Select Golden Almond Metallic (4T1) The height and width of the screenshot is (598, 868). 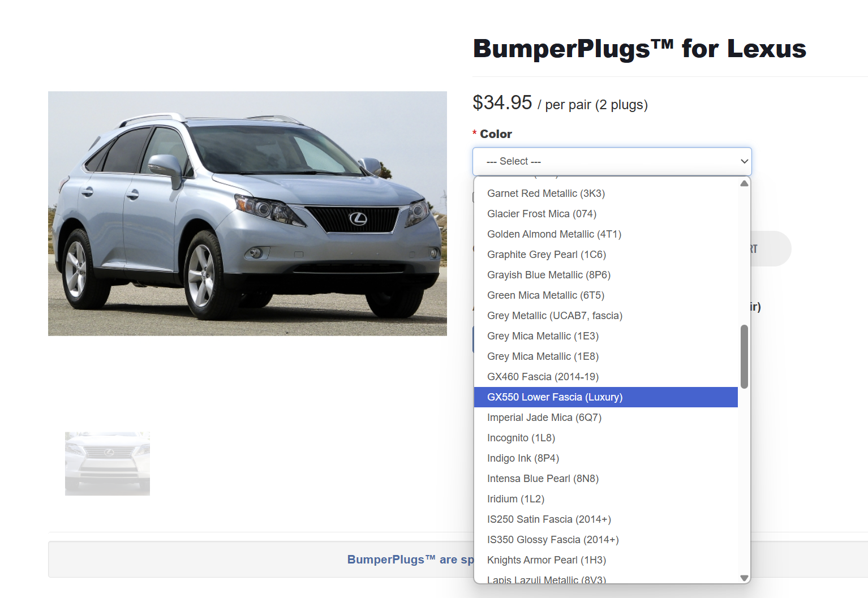click(x=605, y=234)
